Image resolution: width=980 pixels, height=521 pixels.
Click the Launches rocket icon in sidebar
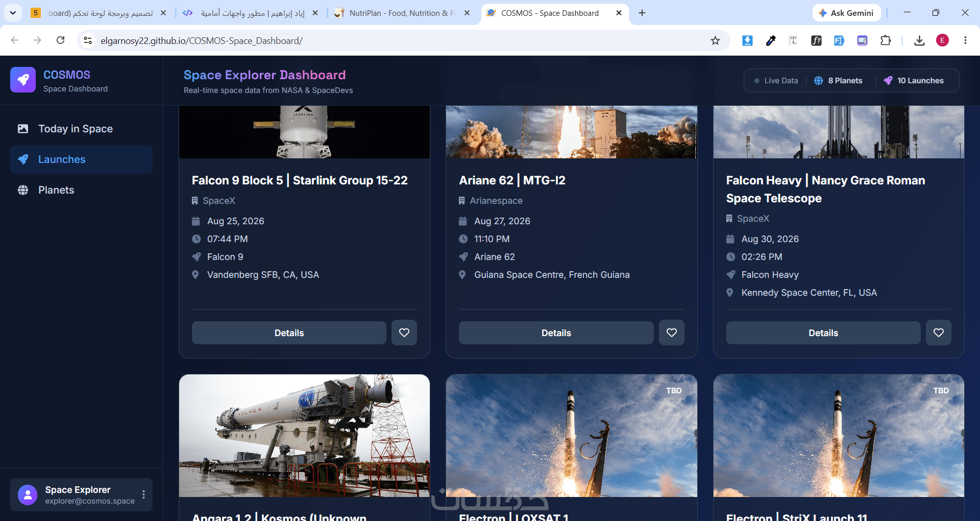tap(23, 159)
